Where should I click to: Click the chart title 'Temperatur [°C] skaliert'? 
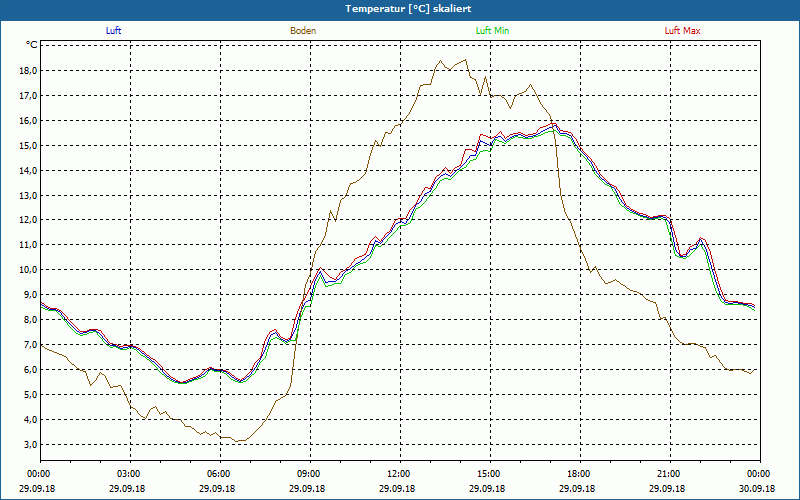tap(408, 9)
